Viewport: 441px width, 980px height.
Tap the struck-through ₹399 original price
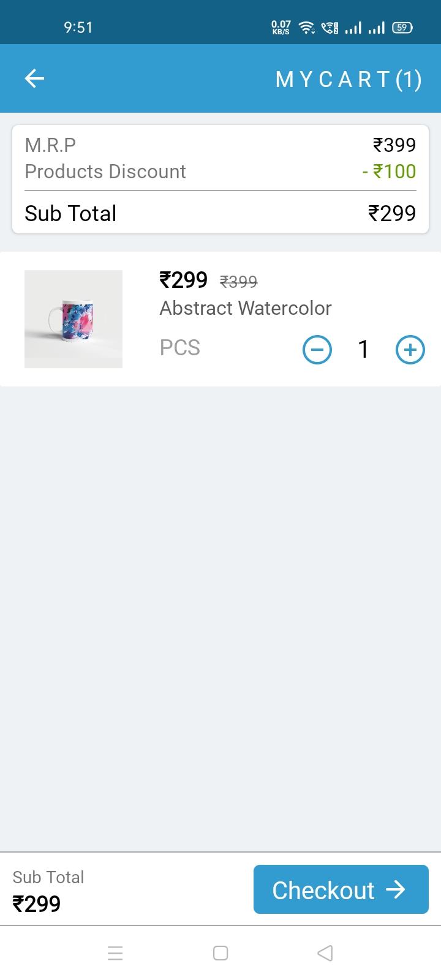click(x=239, y=282)
